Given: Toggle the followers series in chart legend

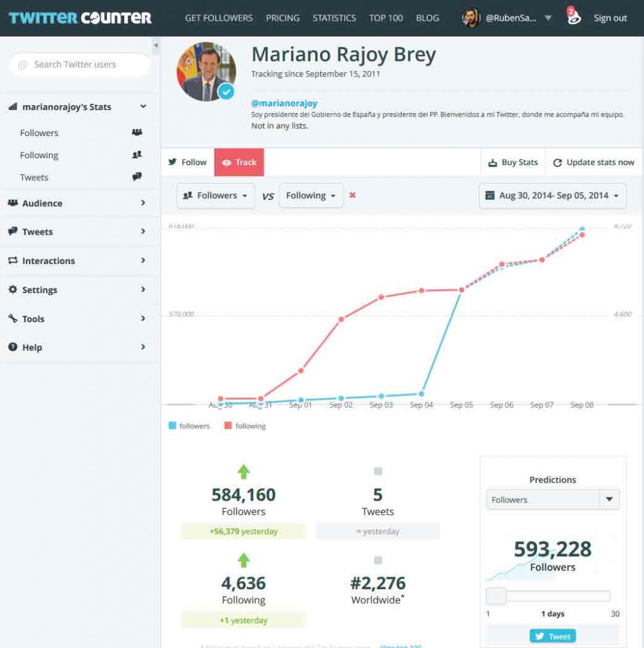Looking at the screenshot, I should 189,426.
